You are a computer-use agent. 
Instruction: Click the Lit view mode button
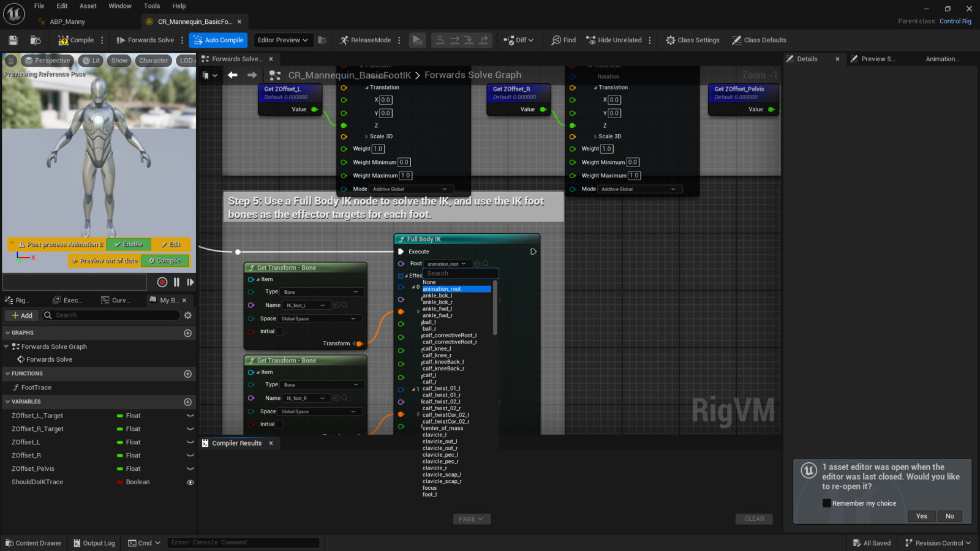tap(91, 61)
